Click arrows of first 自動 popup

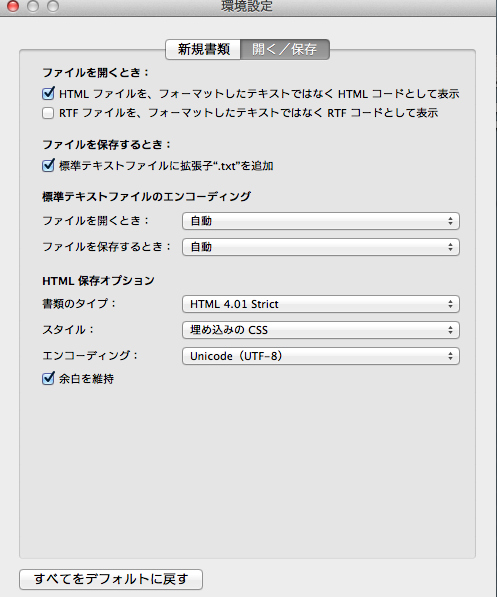[x=451, y=221]
